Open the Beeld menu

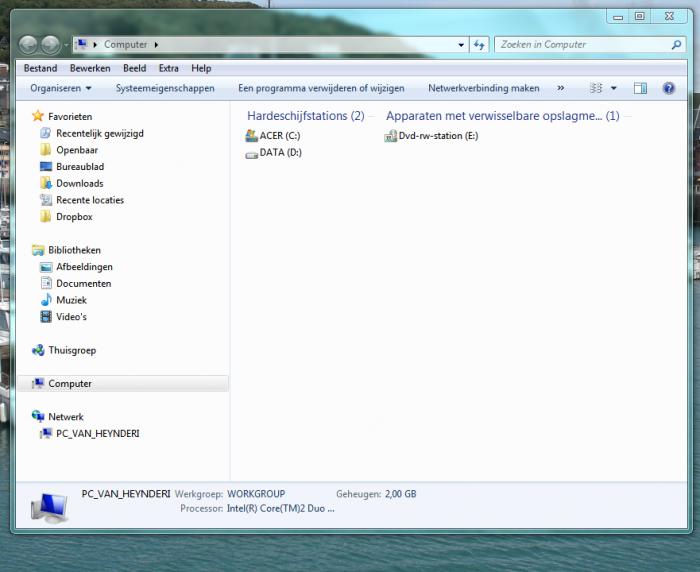tap(134, 68)
